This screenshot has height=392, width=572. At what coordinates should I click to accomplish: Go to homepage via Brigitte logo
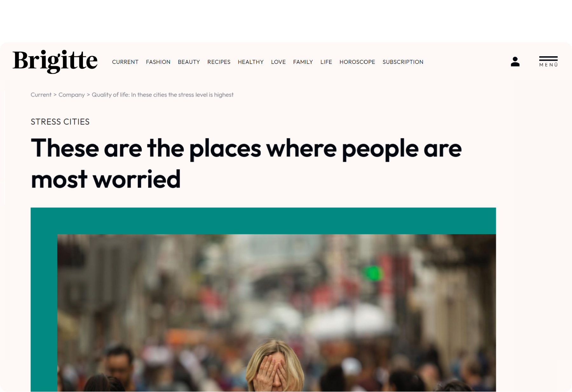coord(55,61)
